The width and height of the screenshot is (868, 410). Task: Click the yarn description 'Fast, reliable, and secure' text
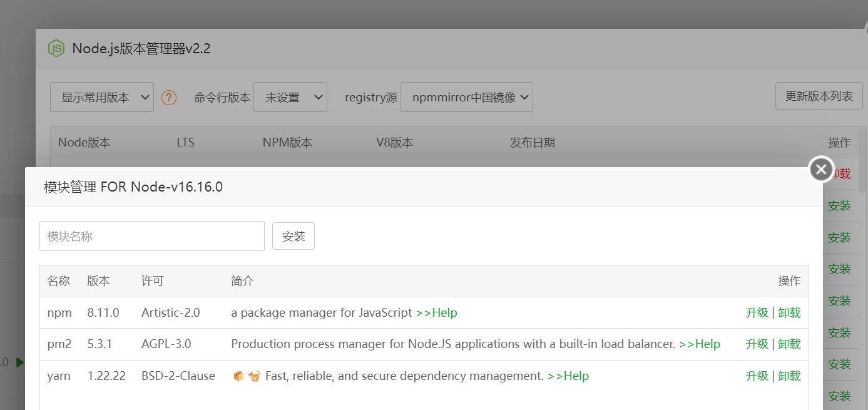[404, 376]
